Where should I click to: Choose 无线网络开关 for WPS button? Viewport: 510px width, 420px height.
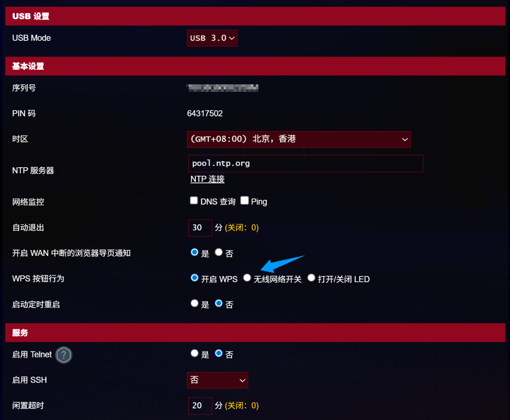click(247, 278)
